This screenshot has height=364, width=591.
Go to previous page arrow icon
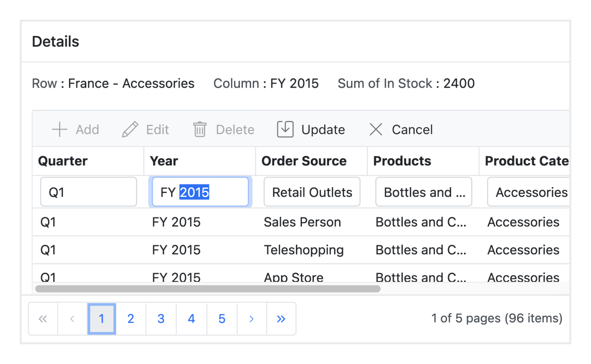click(x=72, y=319)
